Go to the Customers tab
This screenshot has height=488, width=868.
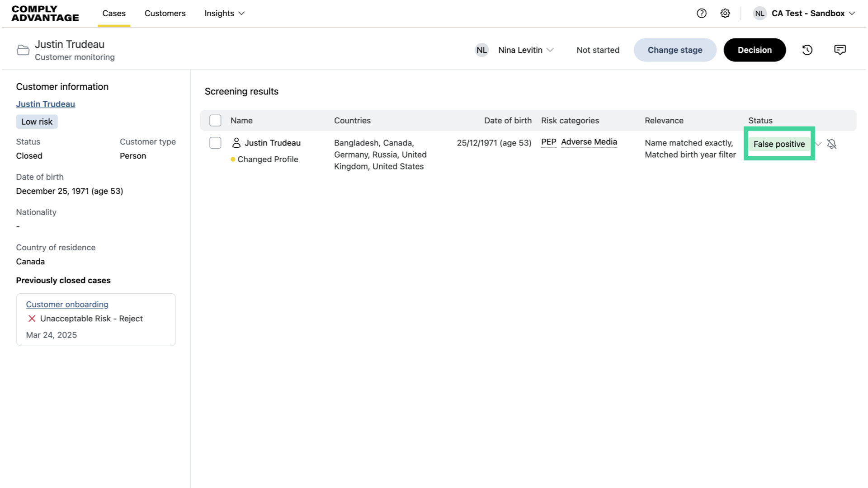coord(165,14)
